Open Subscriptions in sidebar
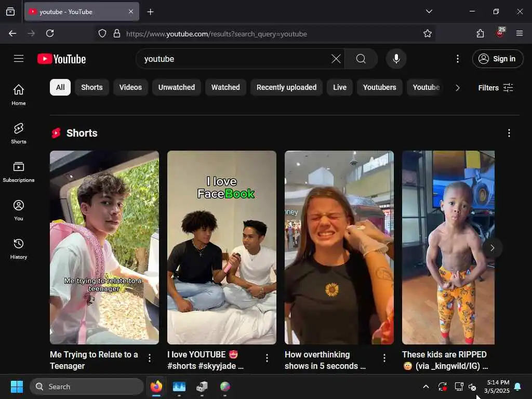This screenshot has height=399, width=532. [x=19, y=172]
